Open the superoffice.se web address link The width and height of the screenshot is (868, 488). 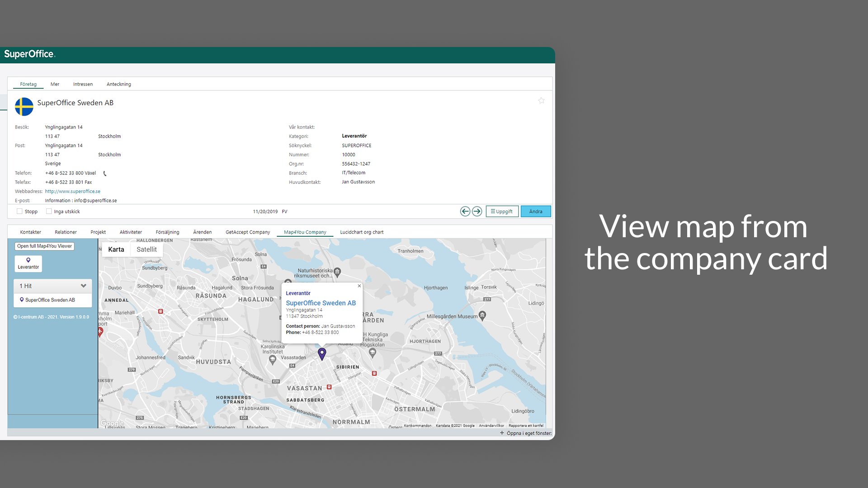(x=72, y=192)
